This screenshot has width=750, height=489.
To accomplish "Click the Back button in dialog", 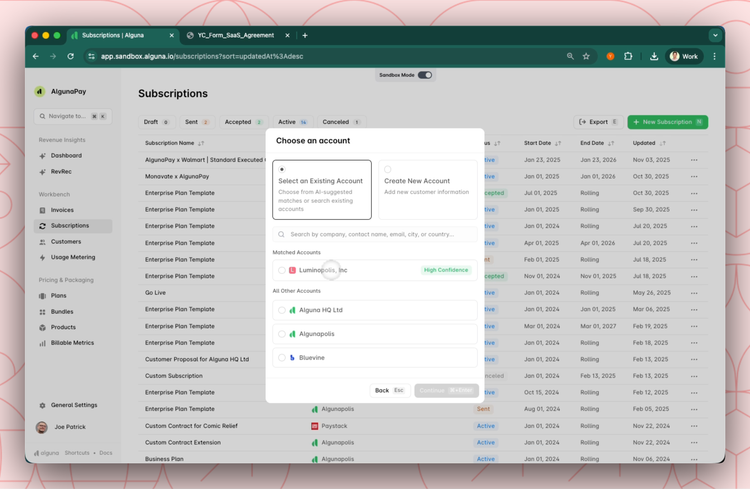I will (390, 390).
